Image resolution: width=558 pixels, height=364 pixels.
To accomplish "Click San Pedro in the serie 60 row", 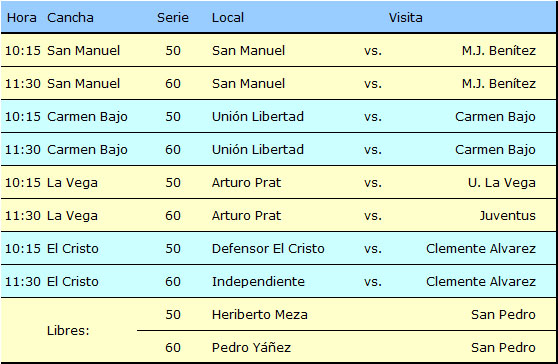I will click(503, 347).
